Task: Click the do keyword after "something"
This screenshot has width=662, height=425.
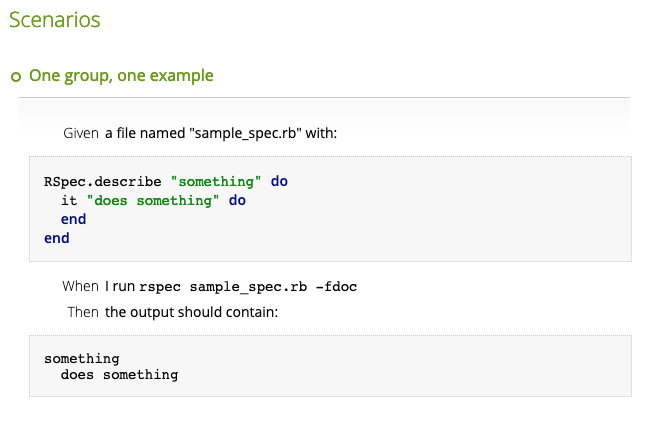Action: click(279, 182)
